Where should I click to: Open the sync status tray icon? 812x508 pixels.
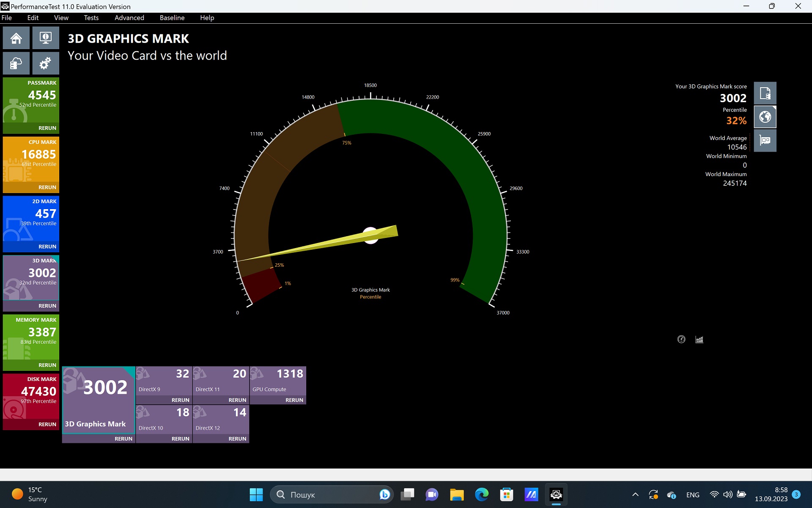coord(653,494)
